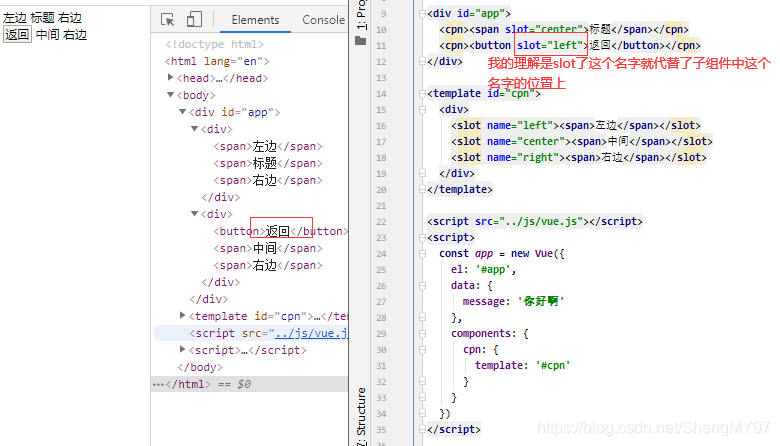Click line number 20 in the gutter
Viewport: 780px width, 446px height.
[x=381, y=189]
